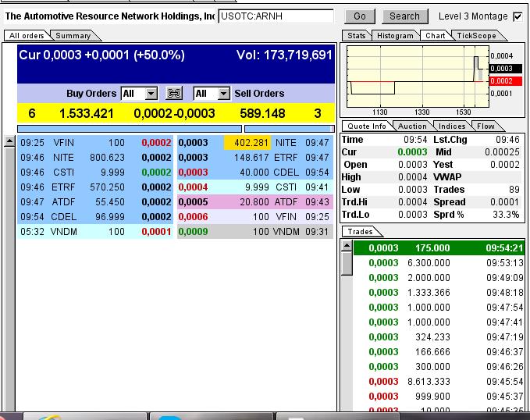Select the All orders tab
Viewport: 530px width, 420px height.
(25, 35)
